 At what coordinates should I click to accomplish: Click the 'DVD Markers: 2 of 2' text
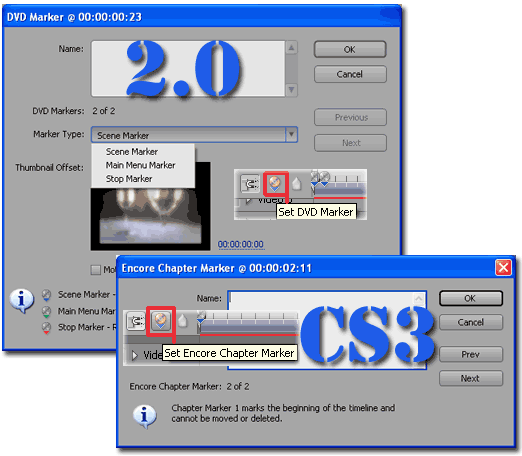coord(74,111)
